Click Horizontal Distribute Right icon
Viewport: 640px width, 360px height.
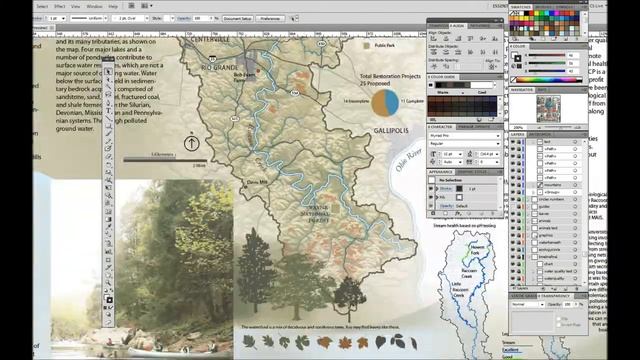click(495, 52)
